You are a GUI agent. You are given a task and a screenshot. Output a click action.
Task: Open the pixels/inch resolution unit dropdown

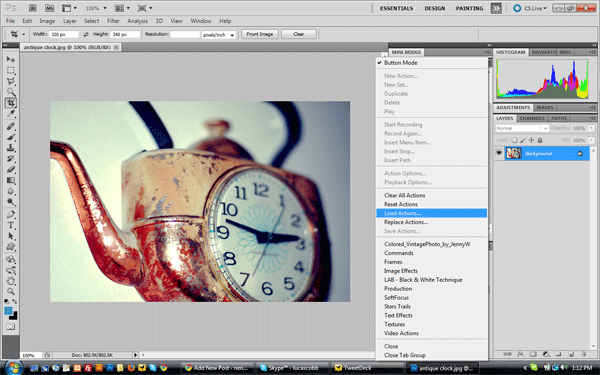[218, 35]
